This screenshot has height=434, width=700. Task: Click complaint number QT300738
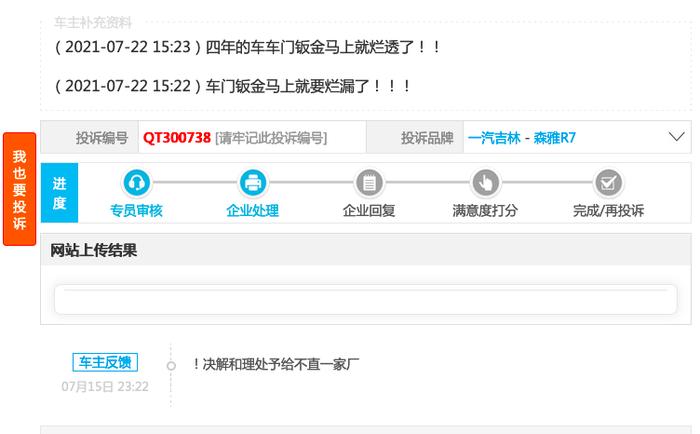[177, 138]
